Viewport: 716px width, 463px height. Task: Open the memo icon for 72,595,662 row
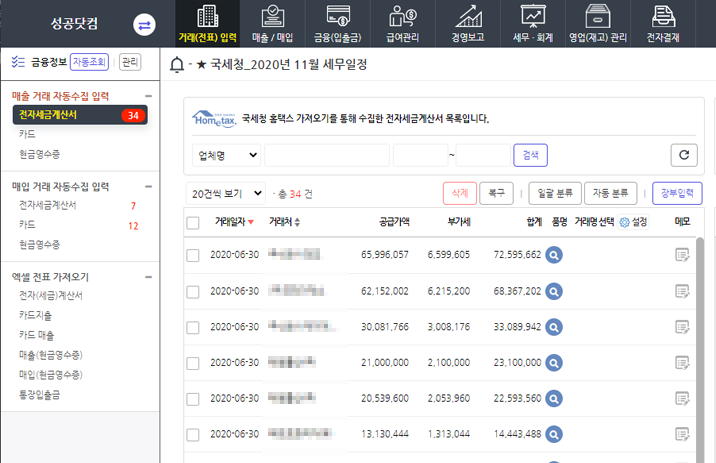coord(682,255)
